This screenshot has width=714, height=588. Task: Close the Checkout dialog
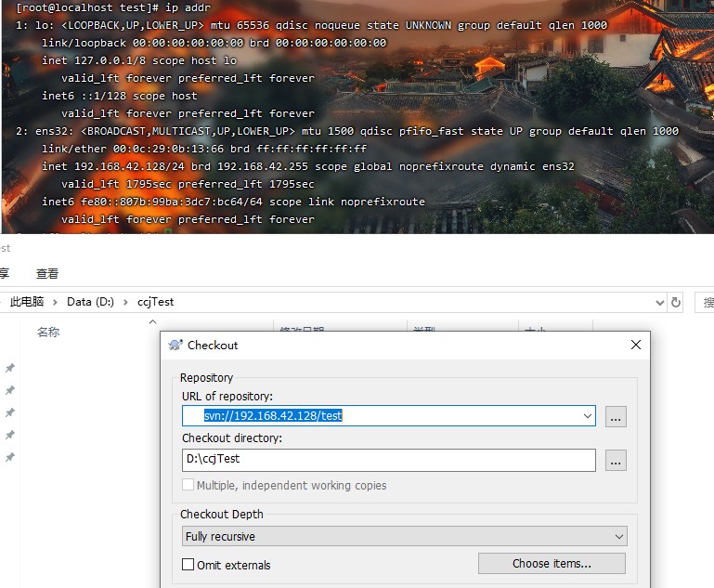(x=636, y=345)
